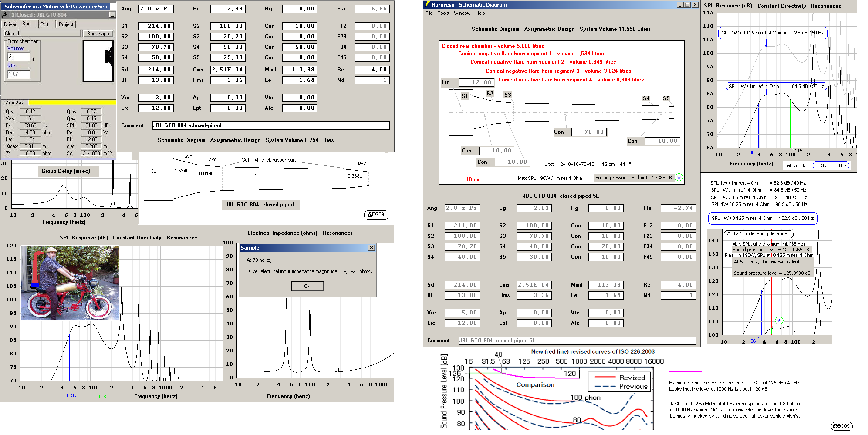This screenshot has height=435, width=868.
Task: Click the right Fta field -2,74
Action: click(679, 208)
